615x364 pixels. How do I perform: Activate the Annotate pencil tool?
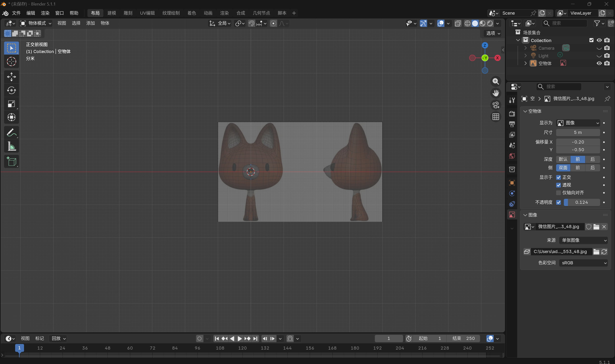coord(11,133)
